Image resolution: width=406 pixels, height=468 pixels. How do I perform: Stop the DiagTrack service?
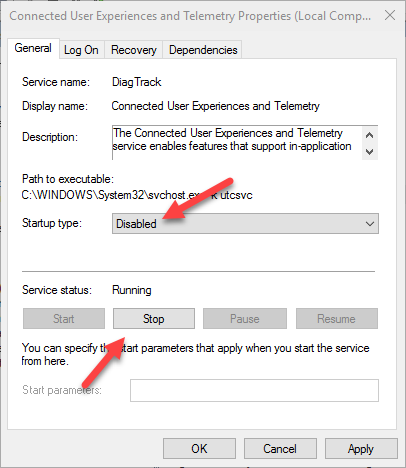pyautogui.click(x=154, y=319)
